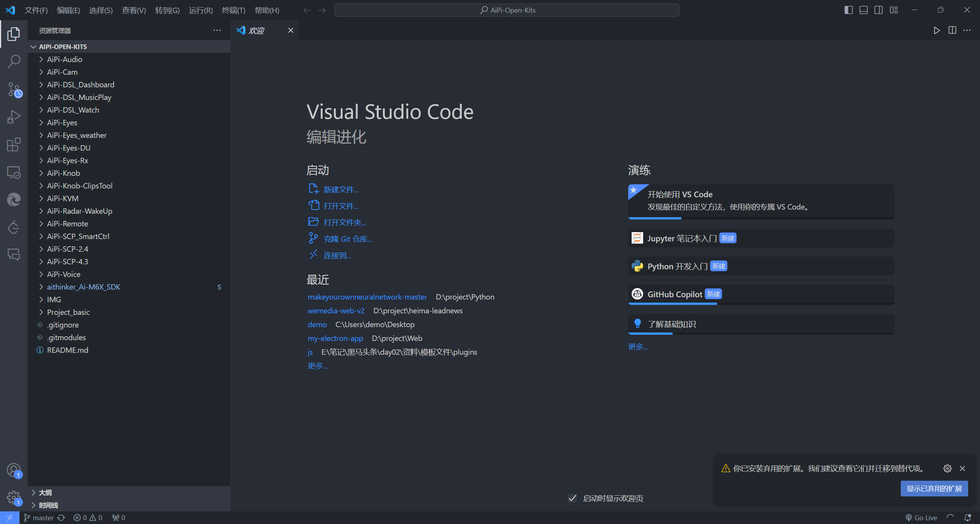Expand the Timeline section

pos(129,505)
